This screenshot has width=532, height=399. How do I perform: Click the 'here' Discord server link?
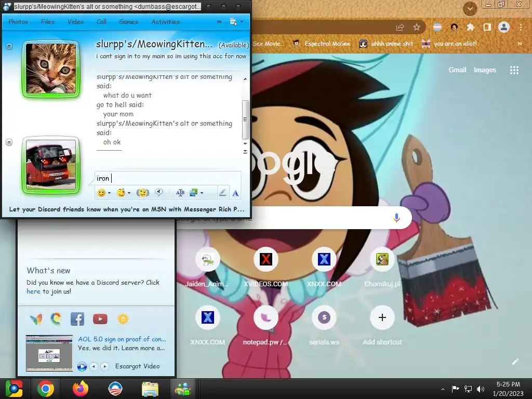tap(33, 291)
